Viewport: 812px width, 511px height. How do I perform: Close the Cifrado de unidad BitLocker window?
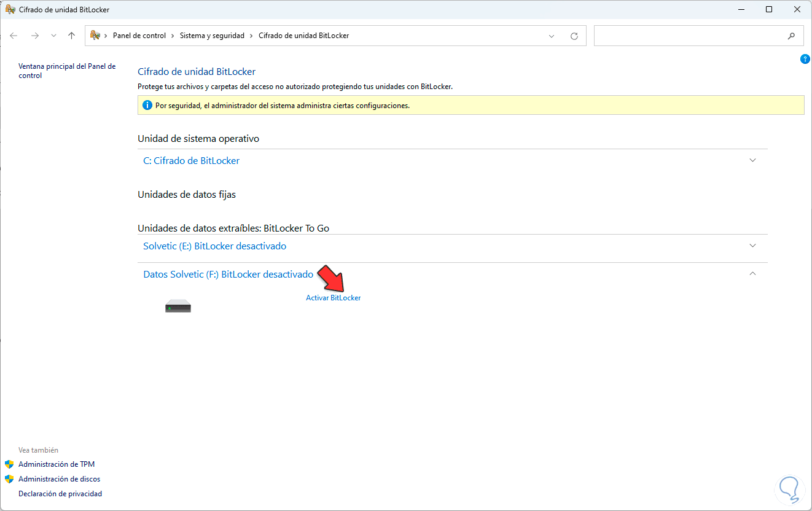[x=797, y=10]
